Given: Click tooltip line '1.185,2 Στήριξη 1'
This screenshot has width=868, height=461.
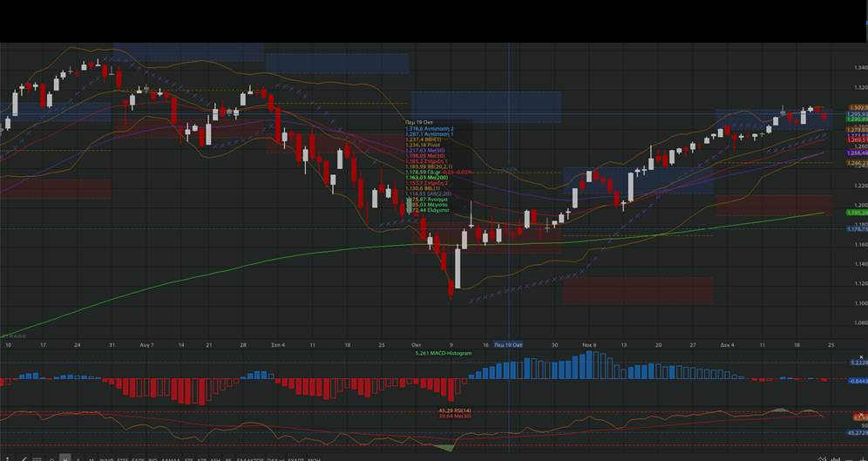Looking at the screenshot, I should (427, 161).
